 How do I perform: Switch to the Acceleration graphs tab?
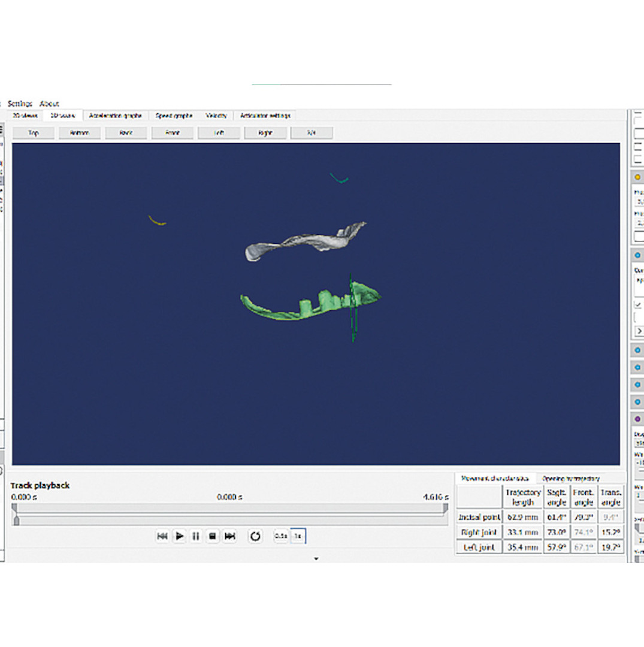[116, 115]
